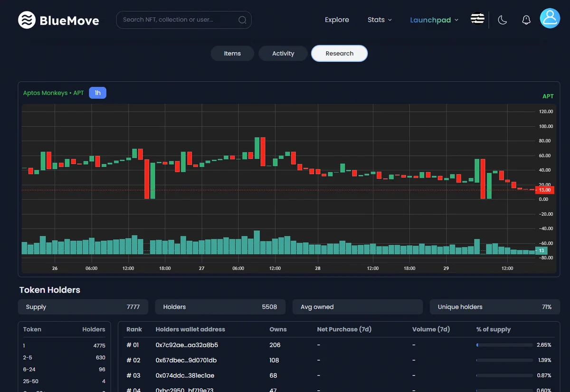The image size is (570, 392).
Task: Click the Holders 5508 stat box
Action: pyautogui.click(x=220, y=307)
